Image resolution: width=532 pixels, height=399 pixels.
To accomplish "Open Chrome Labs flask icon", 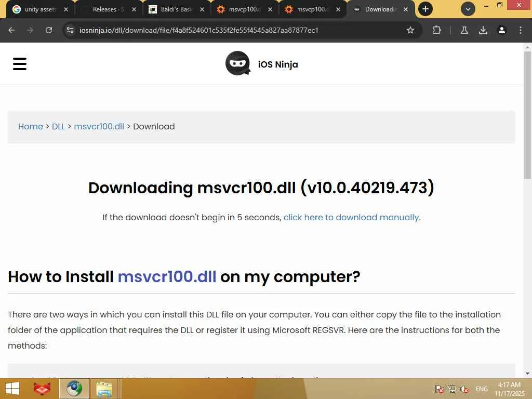I will (464, 30).
